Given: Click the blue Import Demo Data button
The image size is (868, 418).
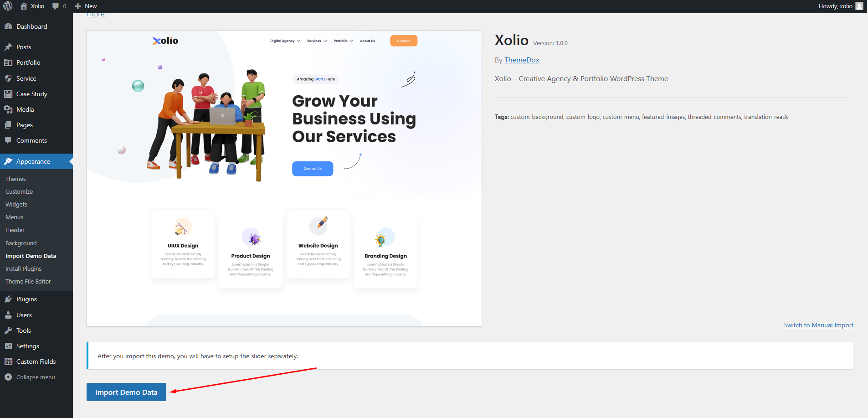Looking at the screenshot, I should click(126, 392).
